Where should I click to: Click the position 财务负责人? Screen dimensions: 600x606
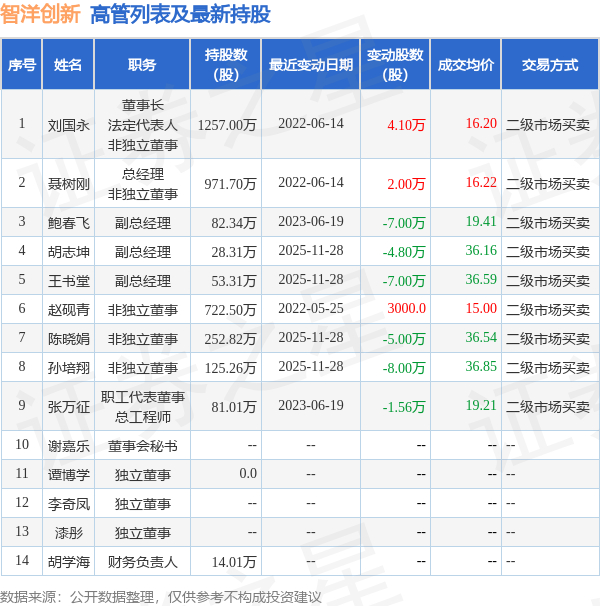[143, 562]
